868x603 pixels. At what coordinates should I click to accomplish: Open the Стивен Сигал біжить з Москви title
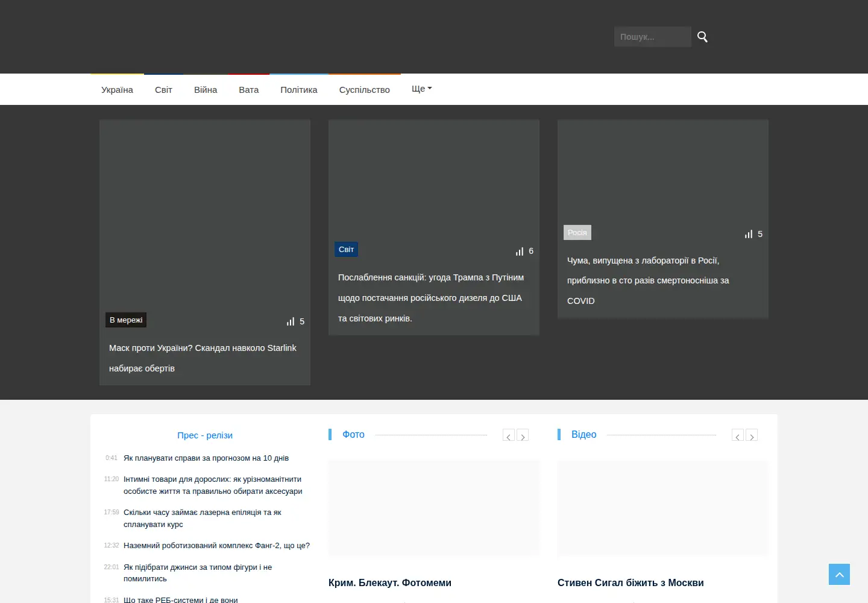coord(631,583)
